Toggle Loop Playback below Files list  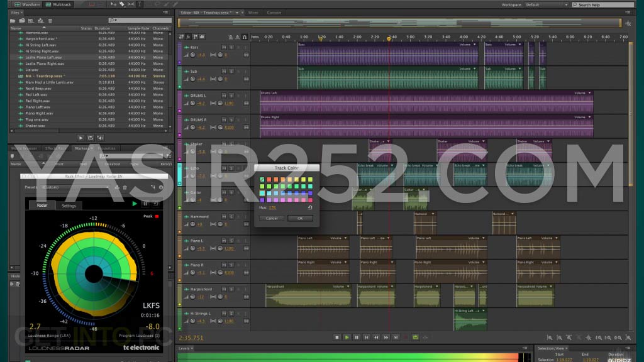(91, 138)
